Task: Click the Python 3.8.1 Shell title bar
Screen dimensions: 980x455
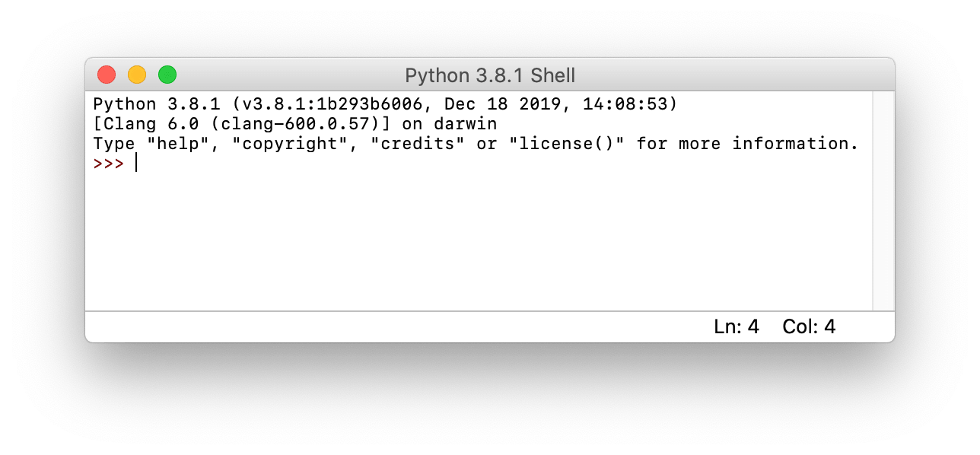Action: tap(490, 75)
